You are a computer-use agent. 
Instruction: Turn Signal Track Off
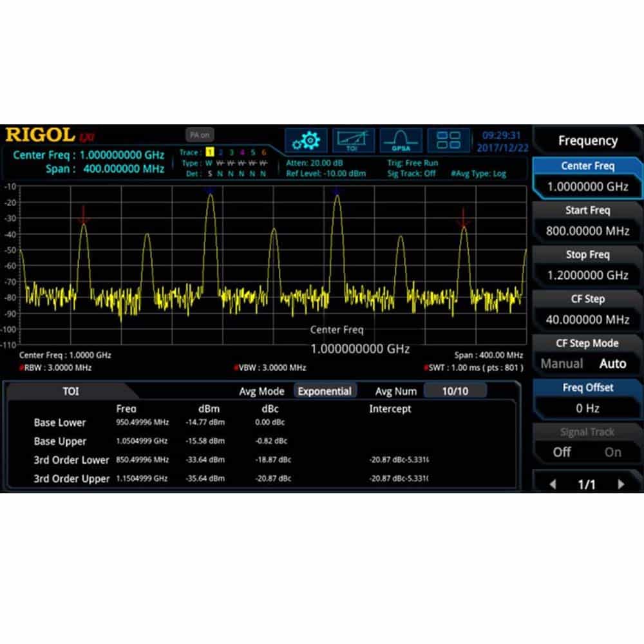[562, 452]
